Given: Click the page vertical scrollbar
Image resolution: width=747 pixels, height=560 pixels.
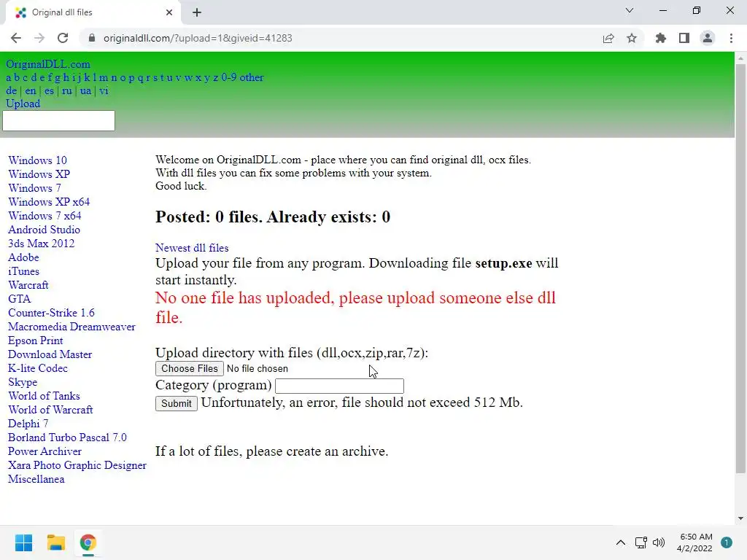Looking at the screenshot, I should click(740, 269).
